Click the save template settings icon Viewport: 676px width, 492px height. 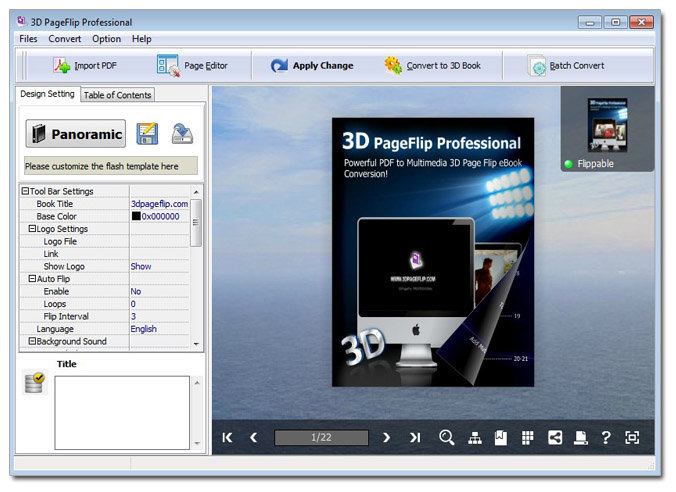(x=147, y=134)
